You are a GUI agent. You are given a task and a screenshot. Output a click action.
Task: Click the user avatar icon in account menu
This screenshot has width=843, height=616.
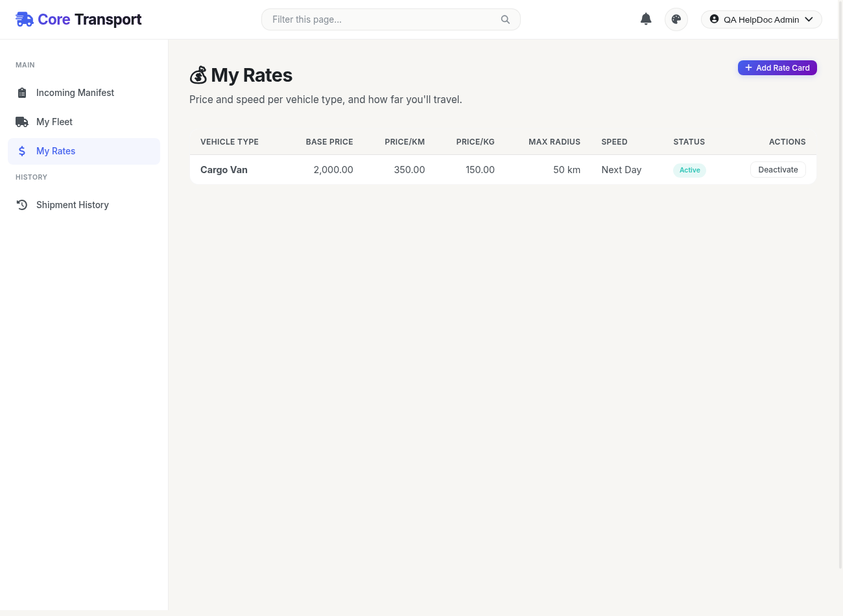point(714,19)
